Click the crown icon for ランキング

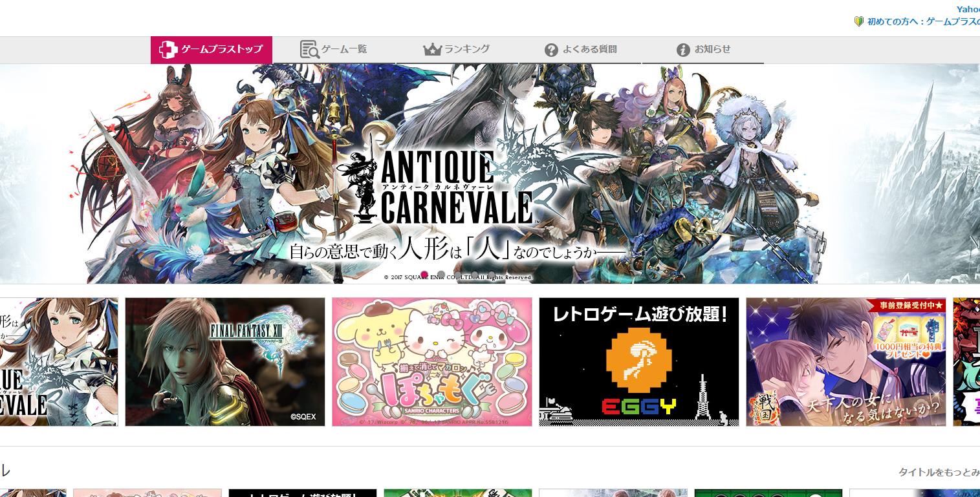tap(431, 49)
